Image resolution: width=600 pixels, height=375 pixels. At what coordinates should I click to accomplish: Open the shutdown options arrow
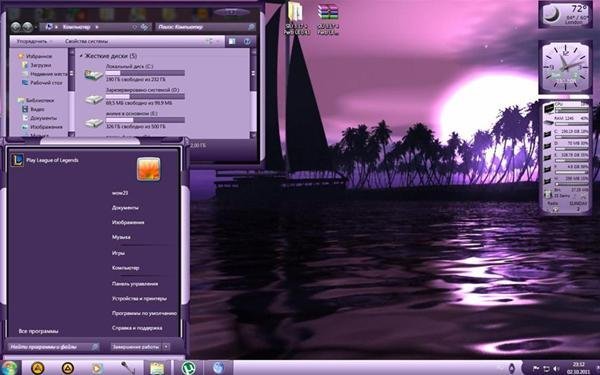(166, 347)
